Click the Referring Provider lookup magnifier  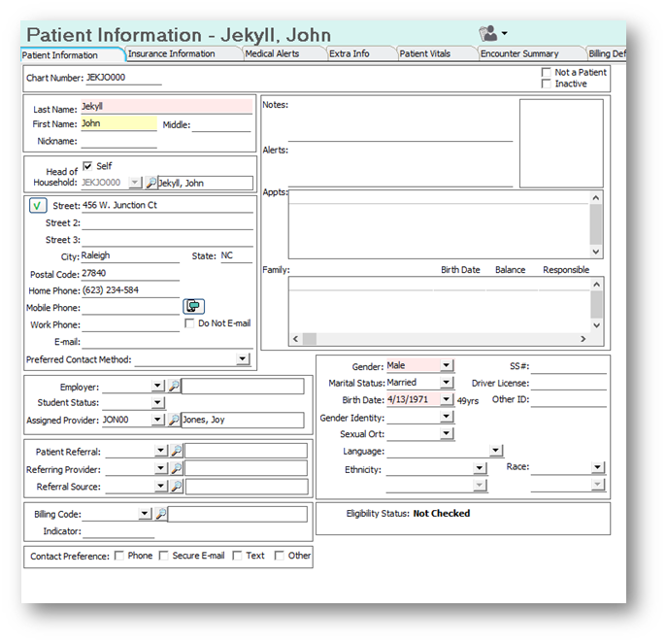point(177,469)
